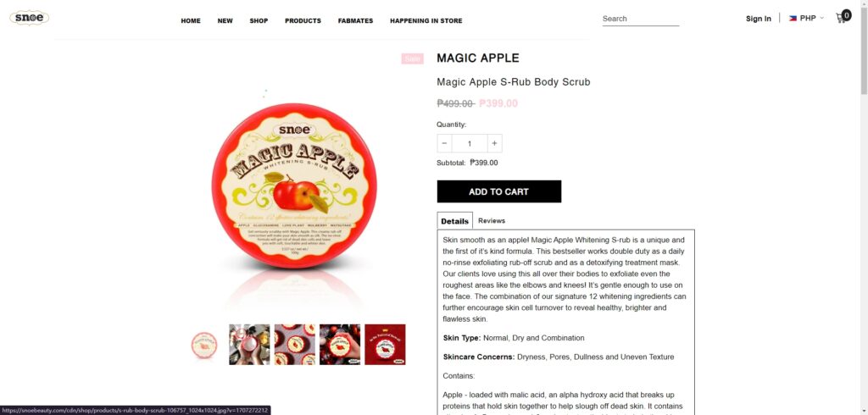Click the Philippine flag currency icon

[x=793, y=19]
